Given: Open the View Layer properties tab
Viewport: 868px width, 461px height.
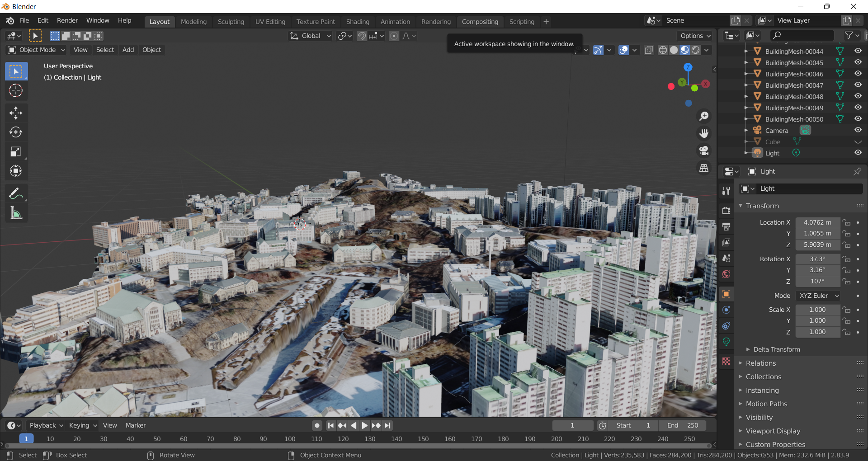Looking at the screenshot, I should pyautogui.click(x=726, y=242).
